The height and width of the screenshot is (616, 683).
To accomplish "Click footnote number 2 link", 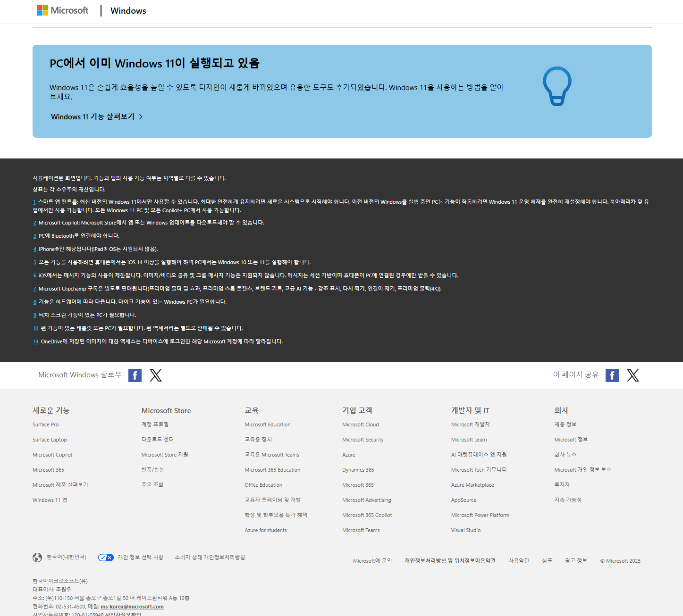I will point(34,223).
